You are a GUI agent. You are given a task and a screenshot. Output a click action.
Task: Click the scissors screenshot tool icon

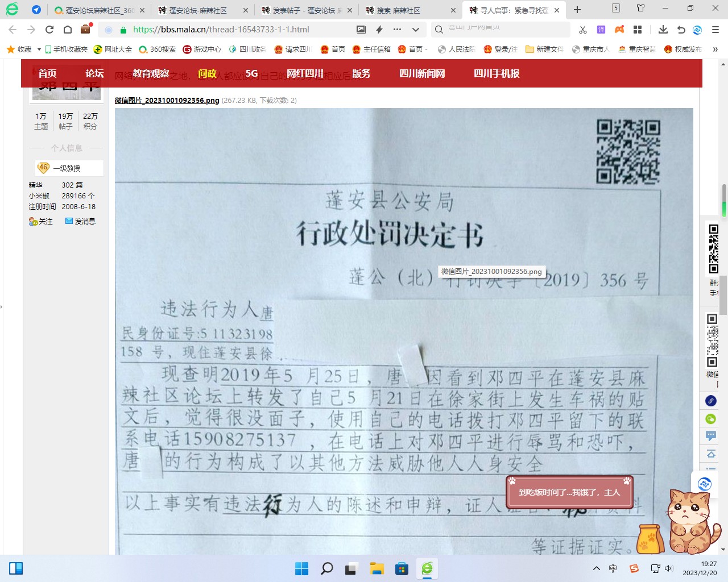583,30
